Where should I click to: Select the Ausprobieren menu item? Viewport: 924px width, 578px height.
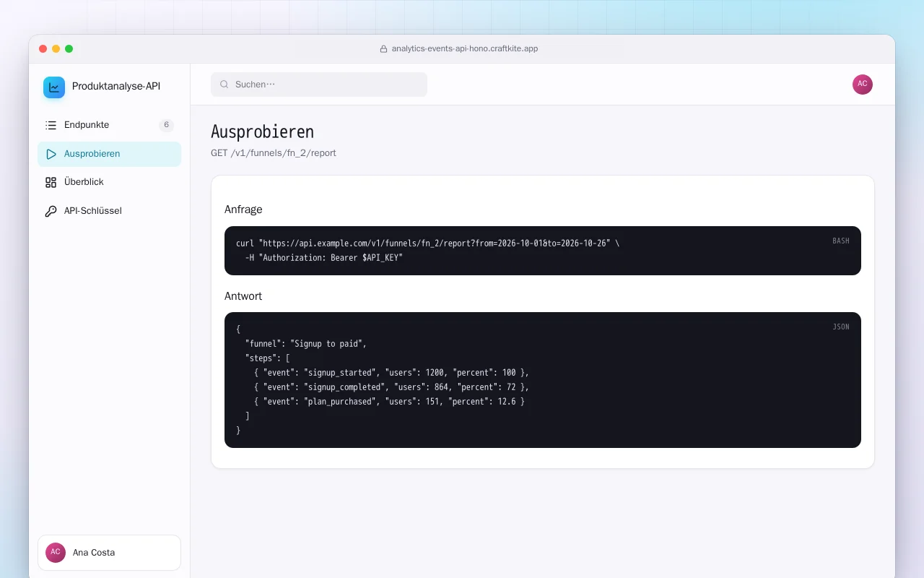(109, 154)
